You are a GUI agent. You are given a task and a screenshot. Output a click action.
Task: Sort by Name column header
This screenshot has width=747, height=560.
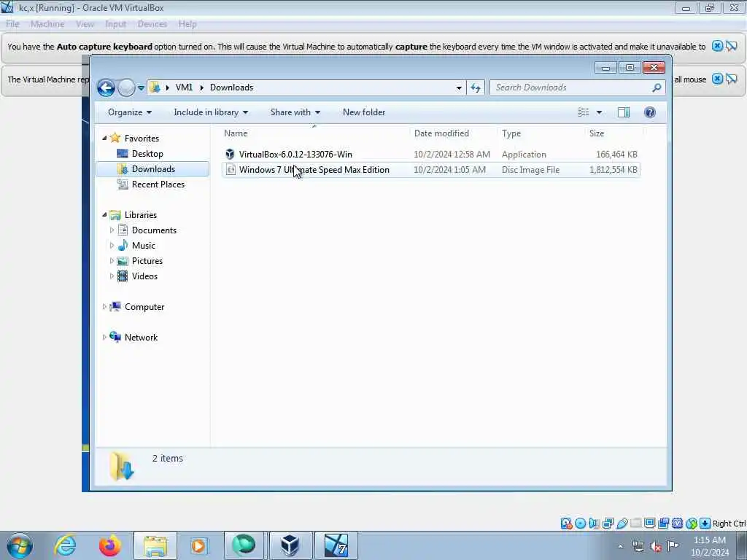pyautogui.click(x=314, y=133)
